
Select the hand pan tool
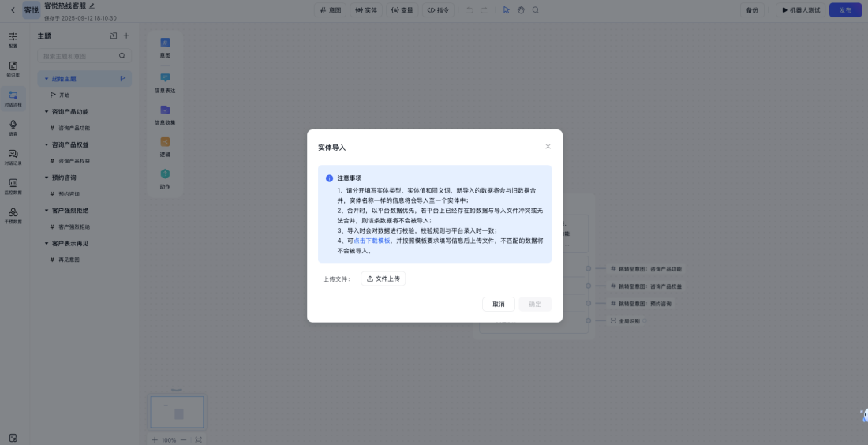pyautogui.click(x=521, y=10)
